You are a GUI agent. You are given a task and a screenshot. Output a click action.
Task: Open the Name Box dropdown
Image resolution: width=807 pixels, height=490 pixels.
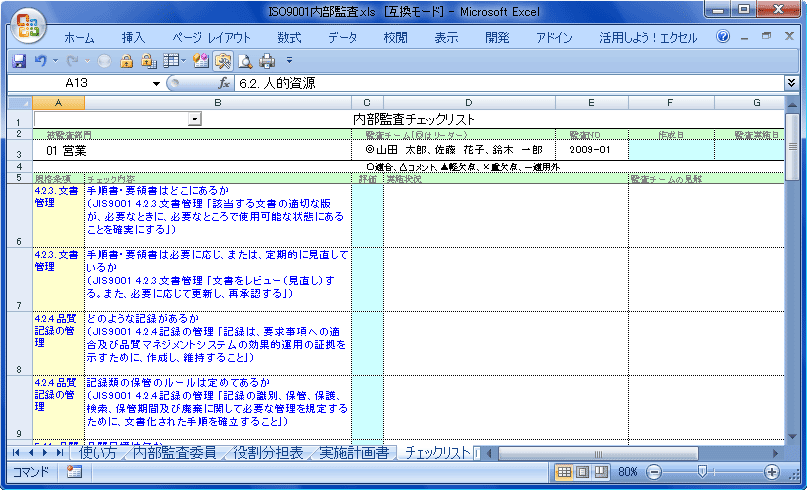[x=156, y=83]
